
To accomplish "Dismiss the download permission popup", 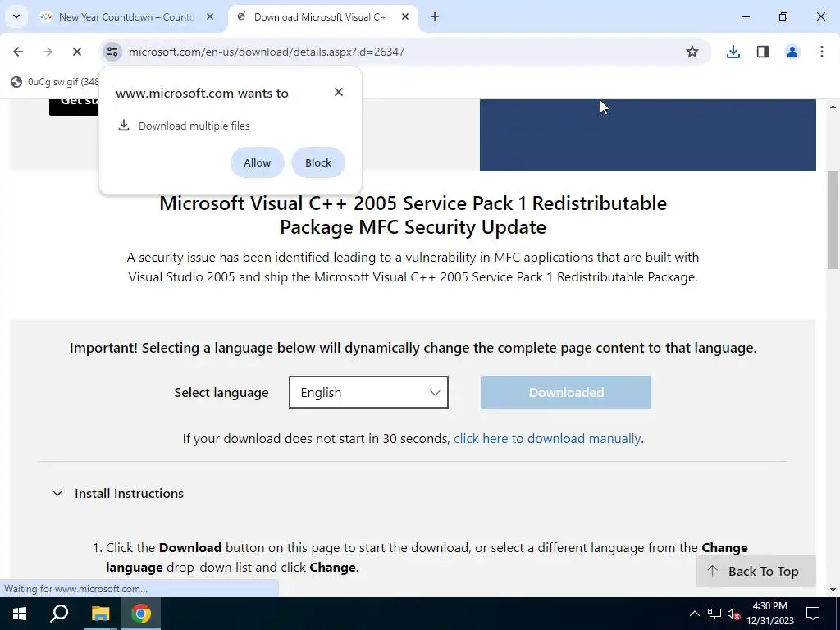I will 339,92.
